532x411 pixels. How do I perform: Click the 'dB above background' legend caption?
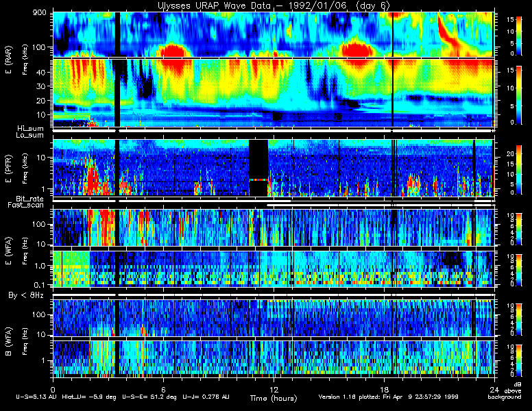[505, 391]
